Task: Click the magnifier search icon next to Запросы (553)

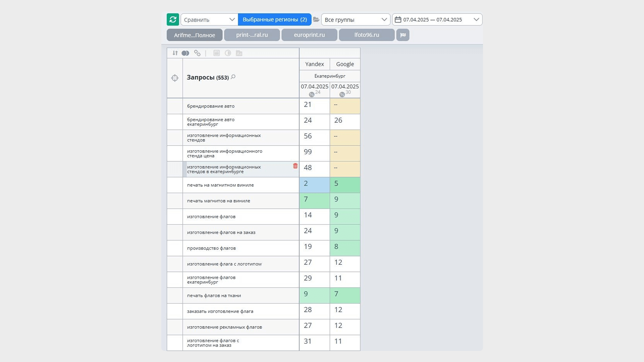Action: [x=233, y=77]
